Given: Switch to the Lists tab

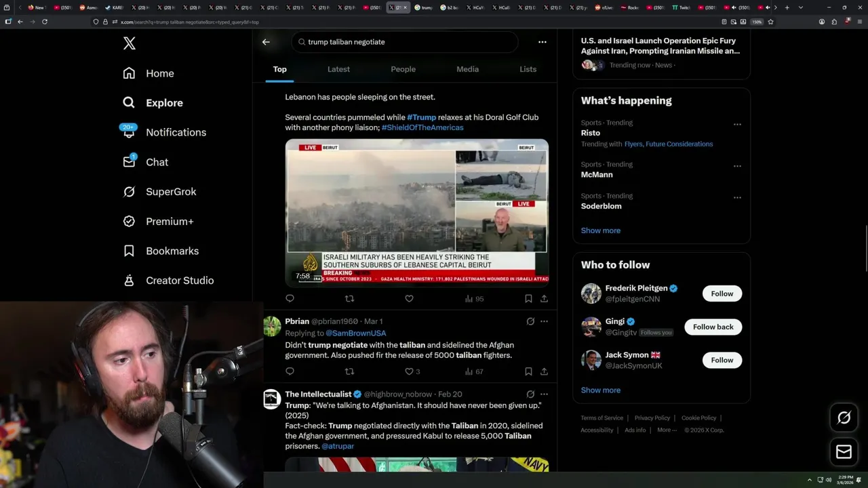Looking at the screenshot, I should click(528, 69).
